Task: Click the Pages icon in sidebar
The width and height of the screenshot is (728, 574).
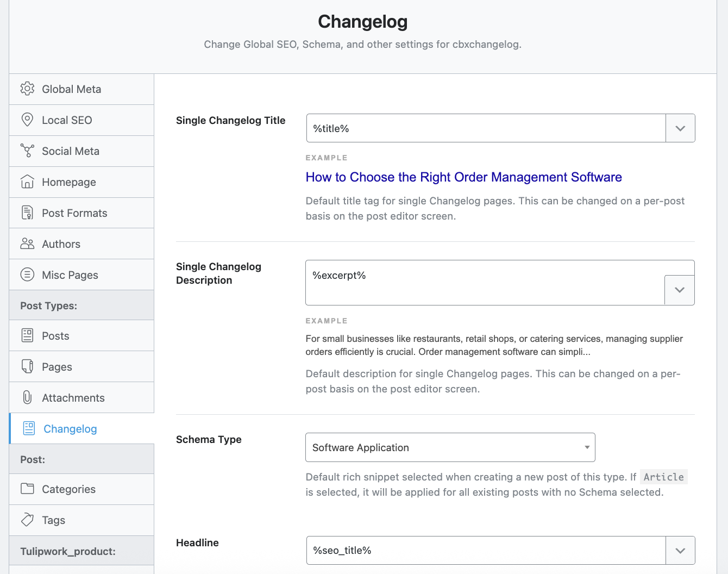Action: pos(27,366)
